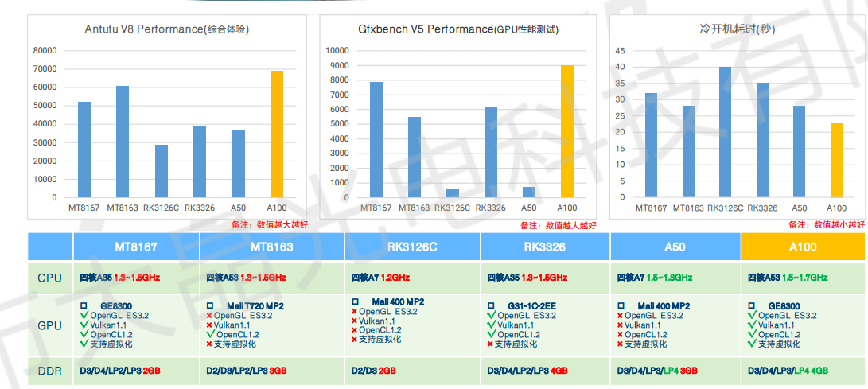Click the A50 table column header
This screenshot has height=389, width=868.
pos(675,247)
